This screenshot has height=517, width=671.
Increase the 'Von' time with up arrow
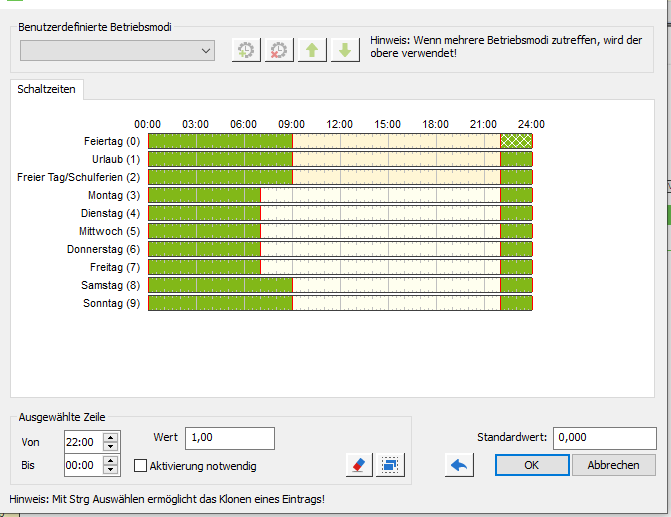point(110,436)
